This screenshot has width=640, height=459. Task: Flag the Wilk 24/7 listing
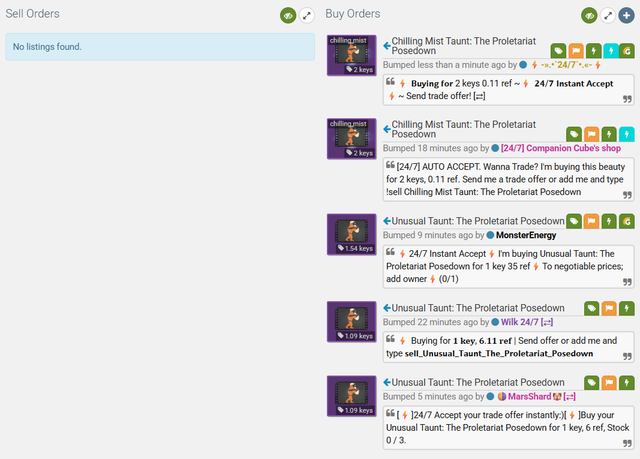(x=609, y=308)
